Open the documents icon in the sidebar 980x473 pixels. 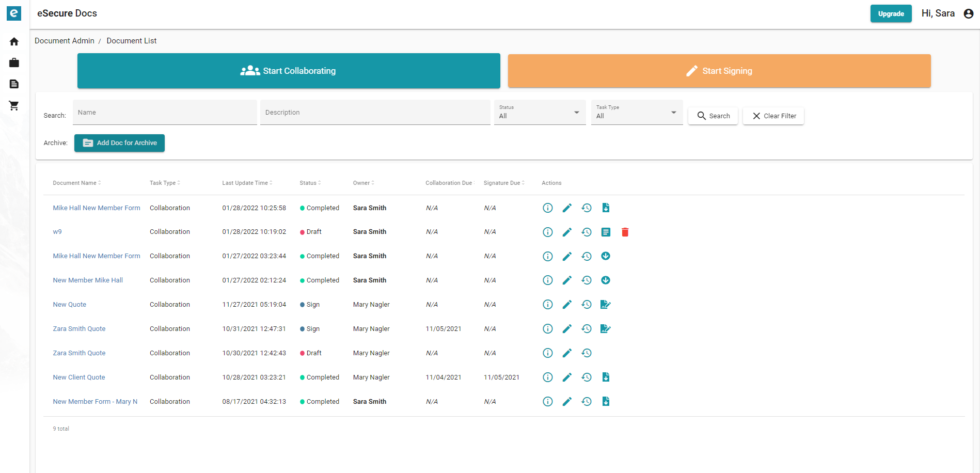[x=14, y=84]
